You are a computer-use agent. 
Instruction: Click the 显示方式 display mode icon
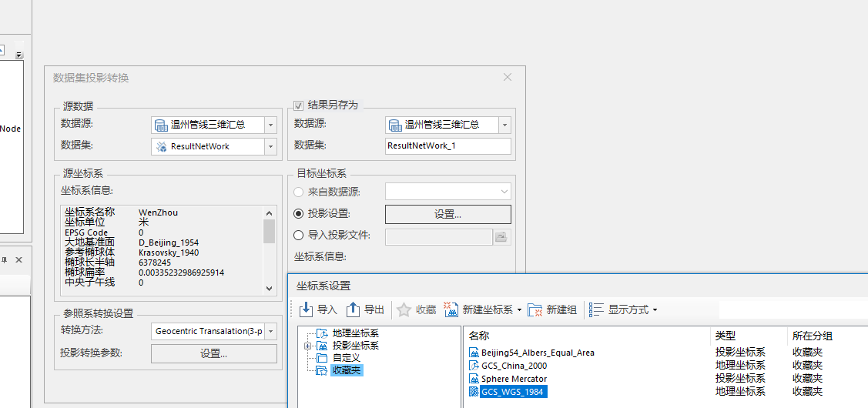[x=596, y=310]
